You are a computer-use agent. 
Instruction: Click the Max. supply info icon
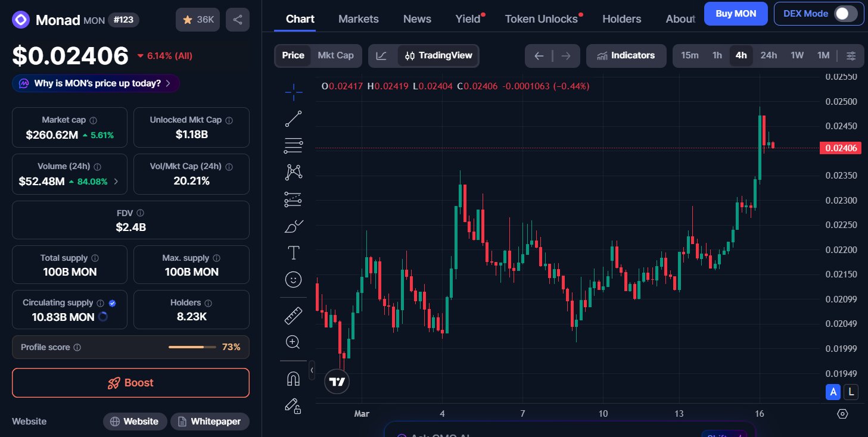tap(216, 258)
